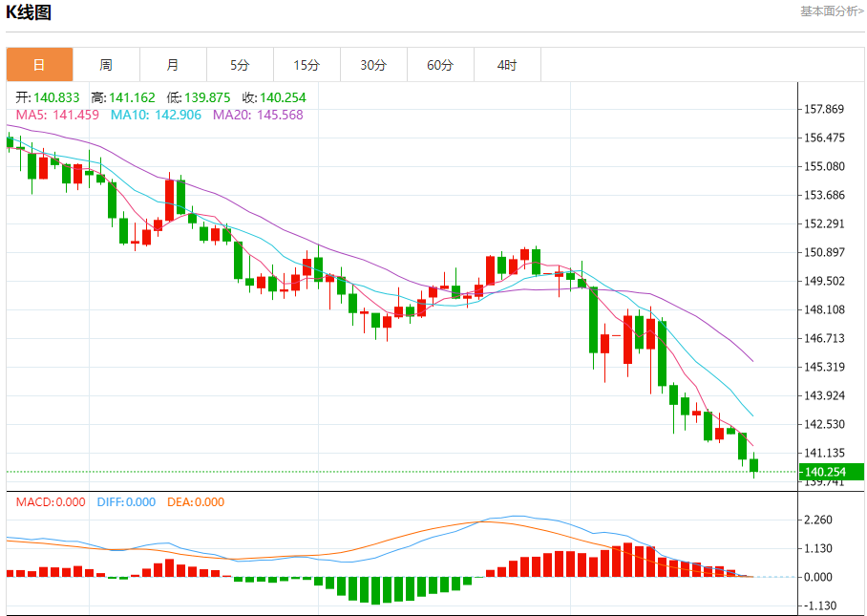
Task: Click the open price 140.833
Action: (x=56, y=97)
